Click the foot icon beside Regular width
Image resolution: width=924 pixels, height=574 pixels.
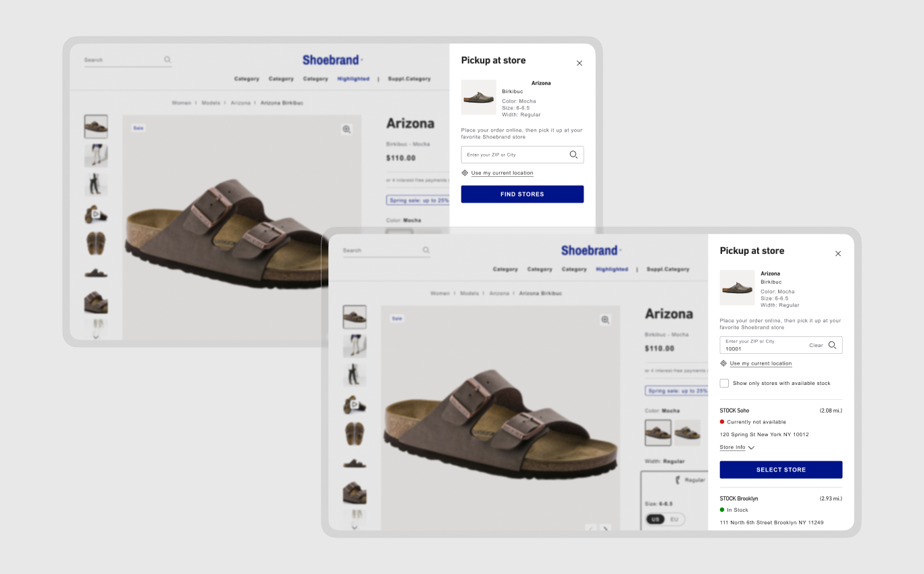point(679,480)
